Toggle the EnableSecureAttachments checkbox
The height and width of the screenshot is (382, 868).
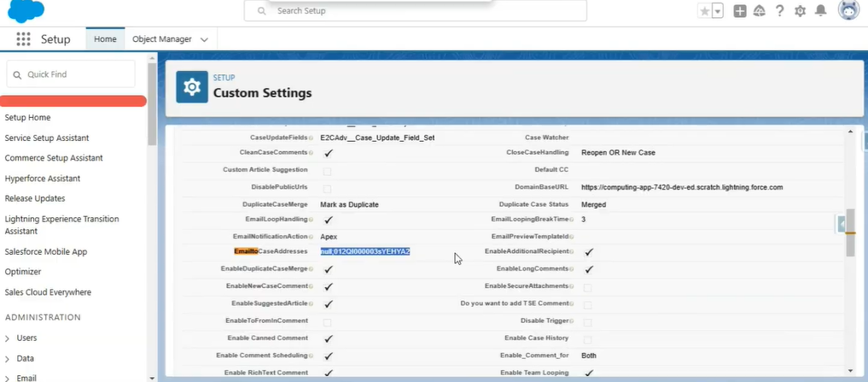[588, 287]
